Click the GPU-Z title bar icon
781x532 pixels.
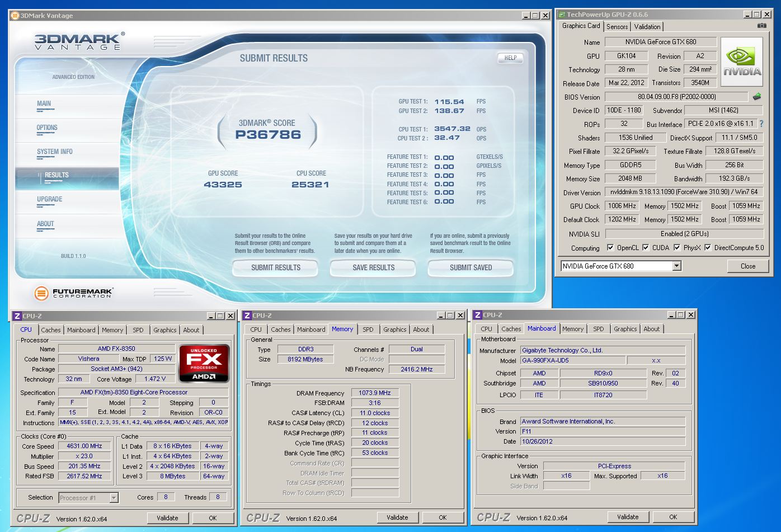coord(562,15)
